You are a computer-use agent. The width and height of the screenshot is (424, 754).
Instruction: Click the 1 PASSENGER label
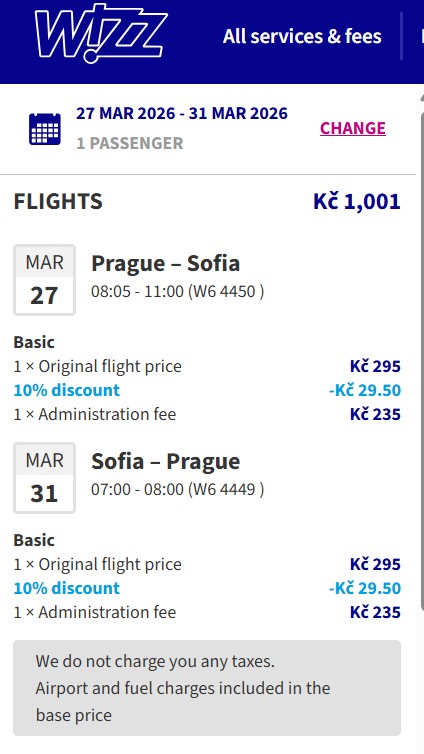130,143
